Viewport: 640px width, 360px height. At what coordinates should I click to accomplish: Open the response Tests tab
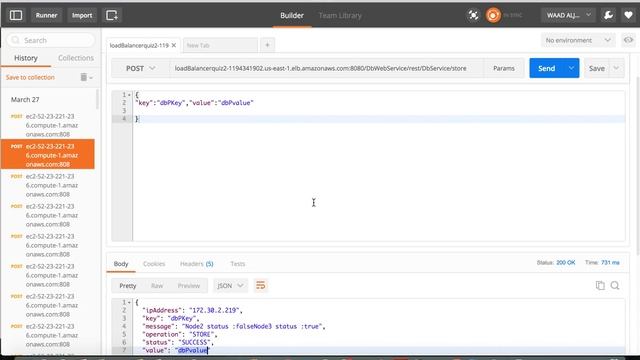coord(238,264)
